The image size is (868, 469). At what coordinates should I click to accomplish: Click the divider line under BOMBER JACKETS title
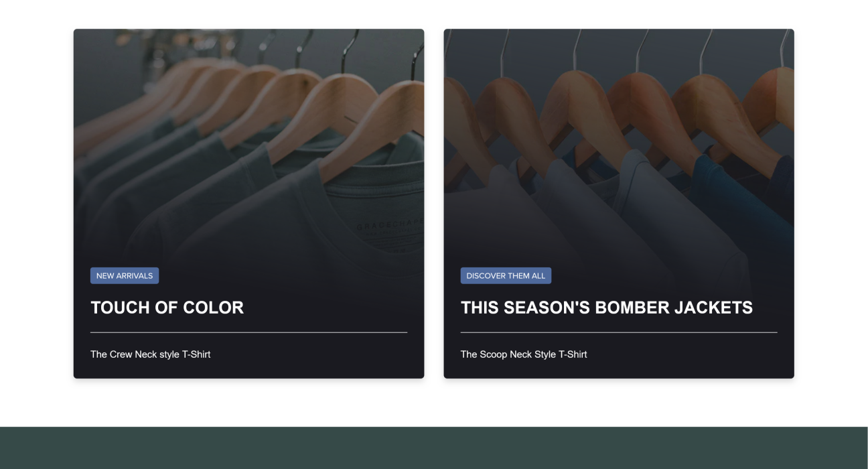(x=619, y=332)
